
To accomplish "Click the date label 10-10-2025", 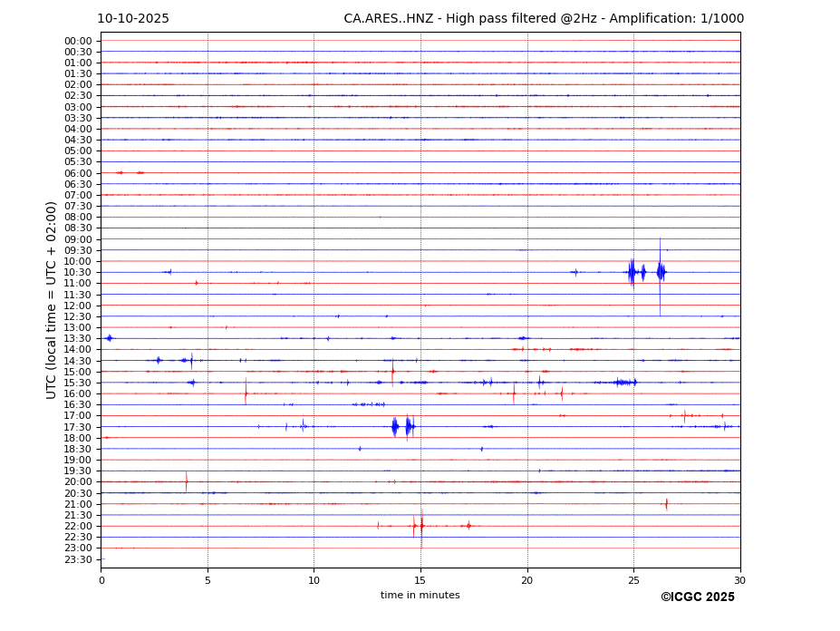I will point(133,19).
